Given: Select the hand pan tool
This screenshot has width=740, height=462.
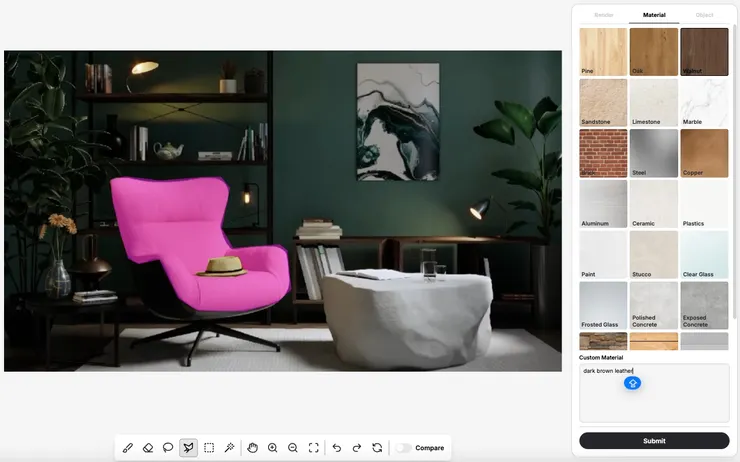Looking at the screenshot, I should 252,447.
